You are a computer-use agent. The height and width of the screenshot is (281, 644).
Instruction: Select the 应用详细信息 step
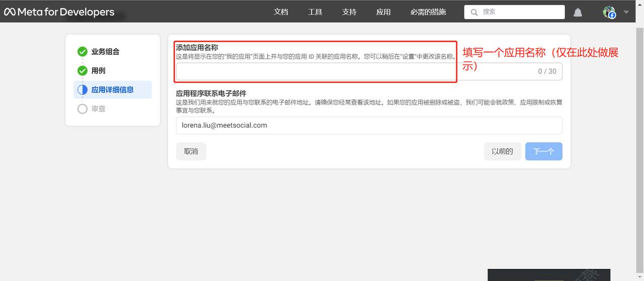point(113,90)
